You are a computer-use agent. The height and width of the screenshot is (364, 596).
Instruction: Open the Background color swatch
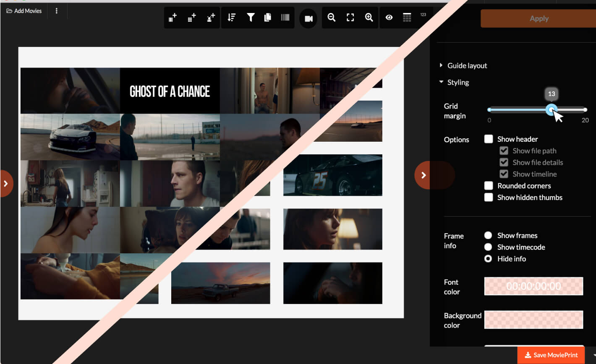tap(533, 320)
